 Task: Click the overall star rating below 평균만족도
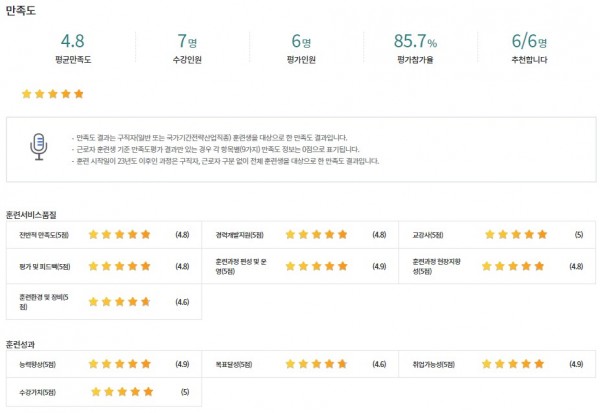pos(53,94)
